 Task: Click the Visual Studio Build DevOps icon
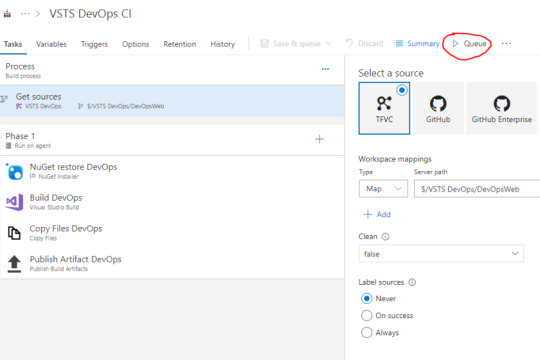[14, 202]
